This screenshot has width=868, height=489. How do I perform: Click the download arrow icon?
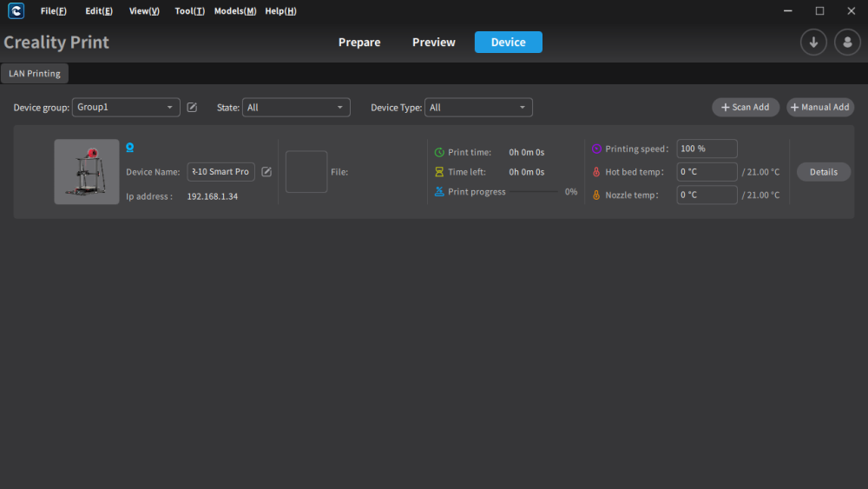tap(813, 42)
